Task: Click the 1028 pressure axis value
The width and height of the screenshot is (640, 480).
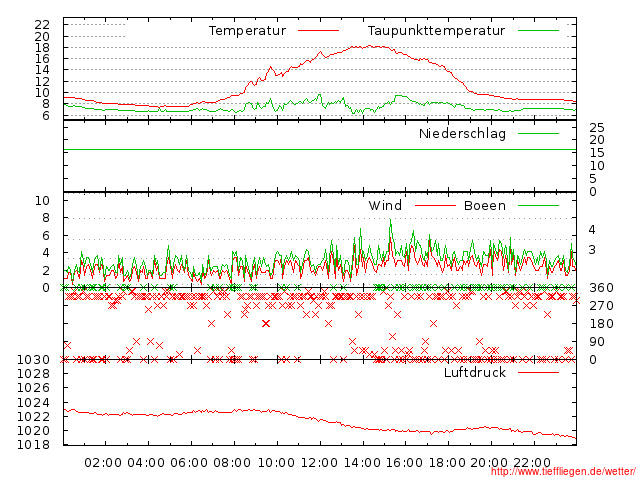Action: tap(33, 374)
